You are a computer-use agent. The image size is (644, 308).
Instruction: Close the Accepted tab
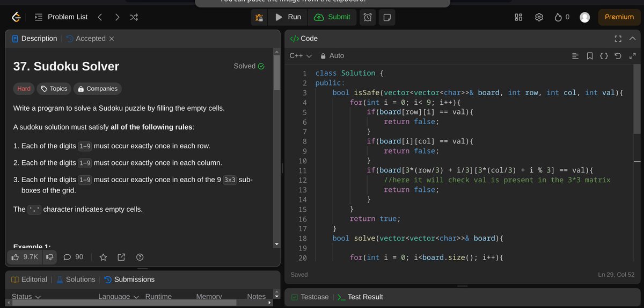[112, 39]
